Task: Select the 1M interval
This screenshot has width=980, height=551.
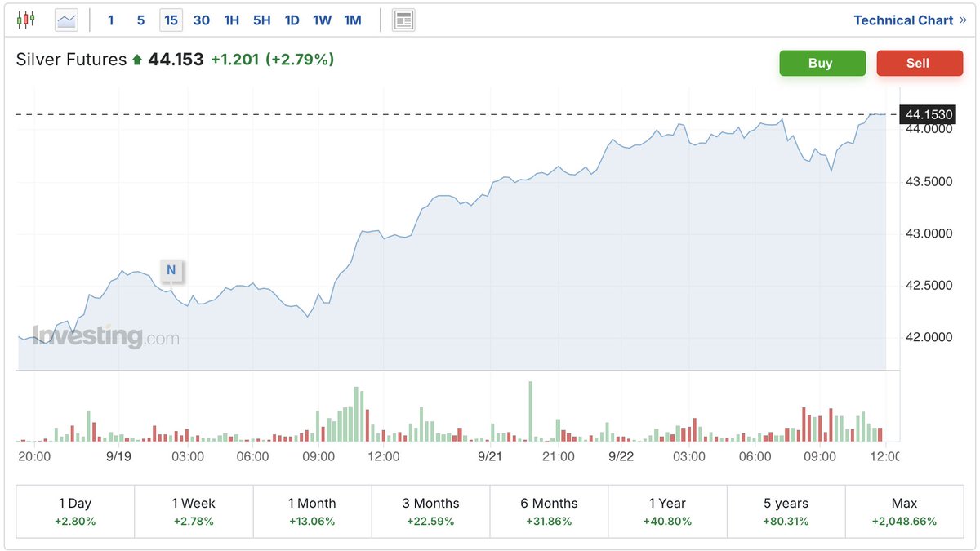Action: [353, 20]
